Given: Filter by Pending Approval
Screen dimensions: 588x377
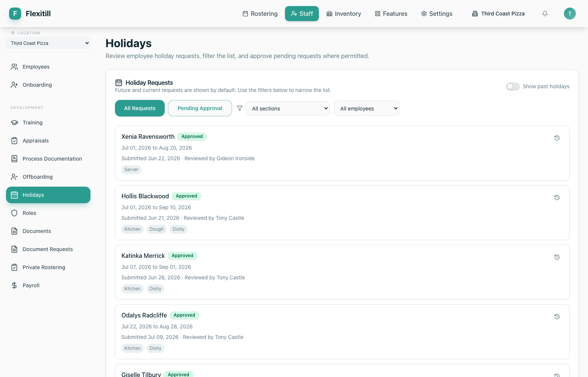Looking at the screenshot, I should pyautogui.click(x=200, y=108).
